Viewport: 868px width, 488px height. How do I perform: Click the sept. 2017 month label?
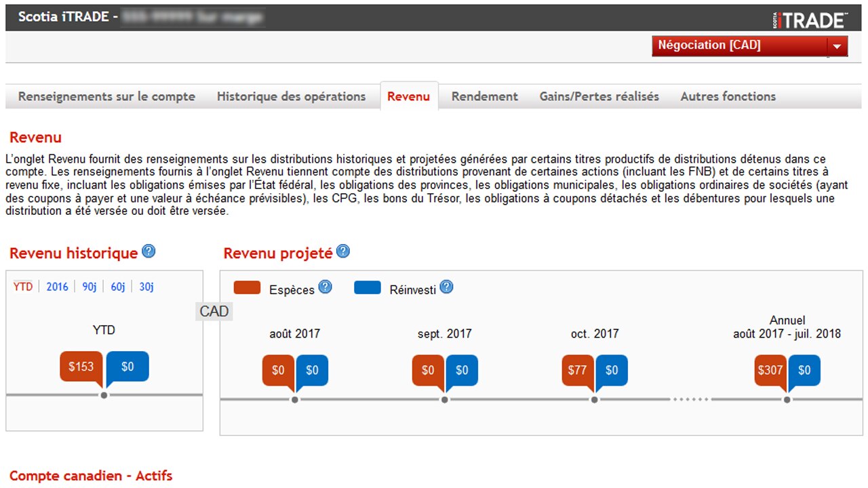(445, 333)
